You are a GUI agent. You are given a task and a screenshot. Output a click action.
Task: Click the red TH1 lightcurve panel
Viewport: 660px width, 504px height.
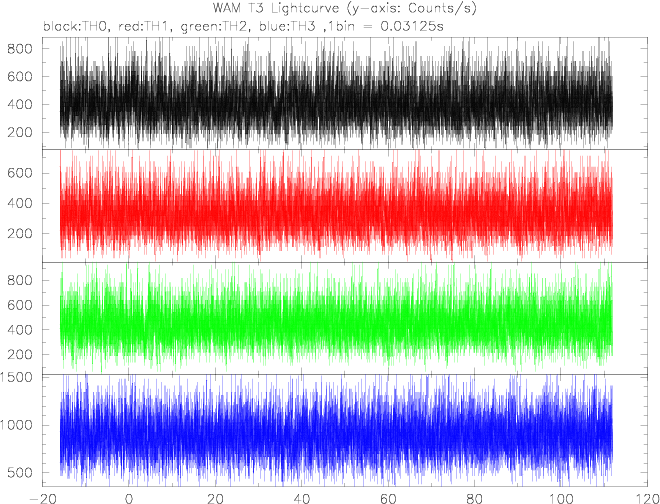click(x=345, y=206)
